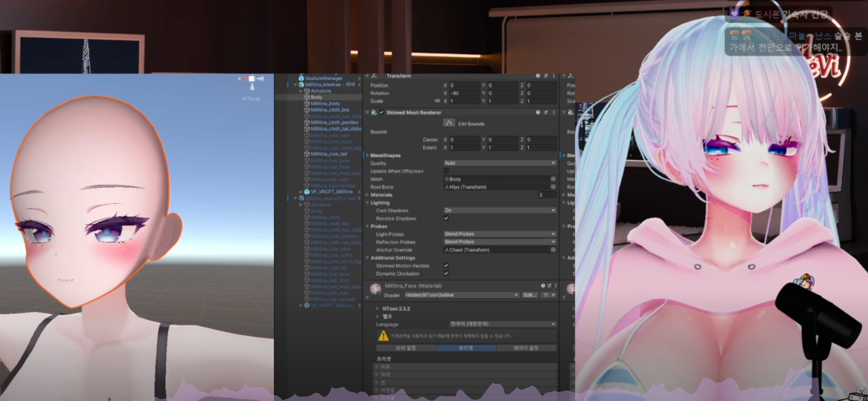Click the Rotation X field showing -90
Image resolution: width=868 pixels, height=401 pixels.
(x=465, y=93)
